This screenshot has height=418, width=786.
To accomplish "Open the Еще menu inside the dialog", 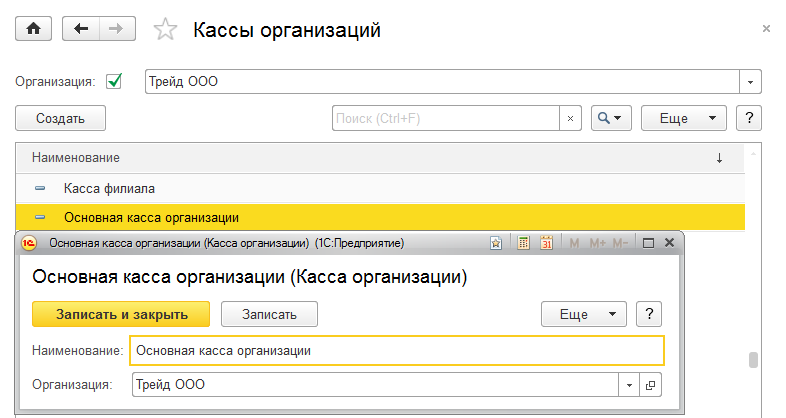I will coord(584,314).
